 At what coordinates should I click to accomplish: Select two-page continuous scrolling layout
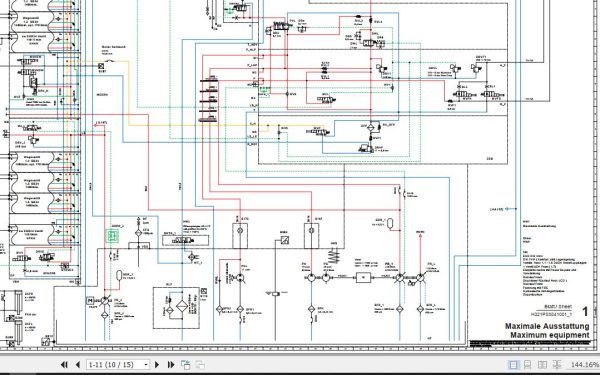[557, 365]
